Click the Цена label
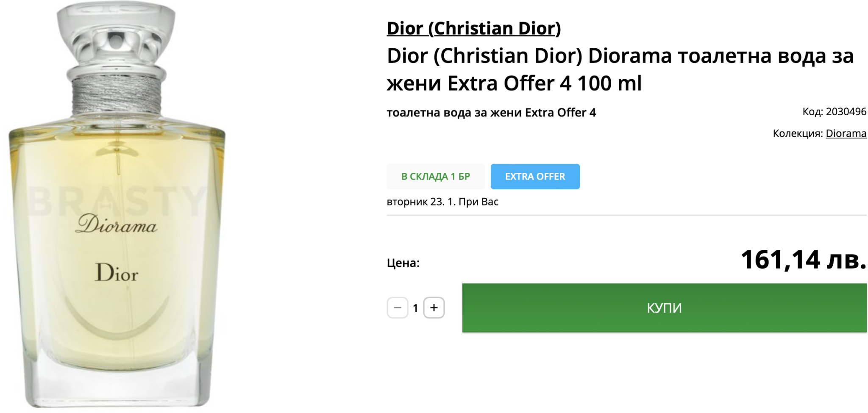The width and height of the screenshot is (868, 413). click(403, 263)
